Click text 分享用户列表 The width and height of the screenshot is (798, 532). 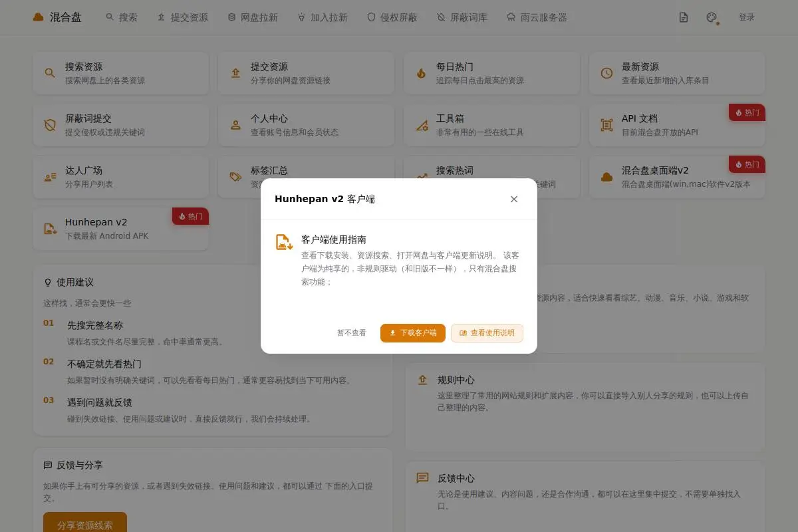click(x=89, y=184)
